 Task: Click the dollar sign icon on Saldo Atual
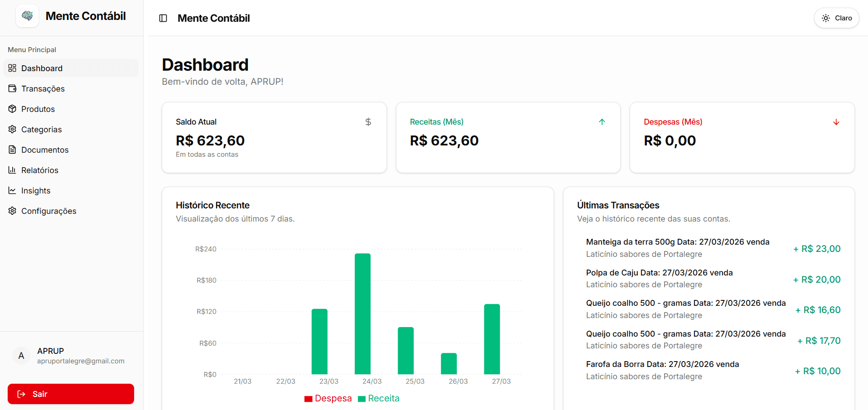coord(368,122)
